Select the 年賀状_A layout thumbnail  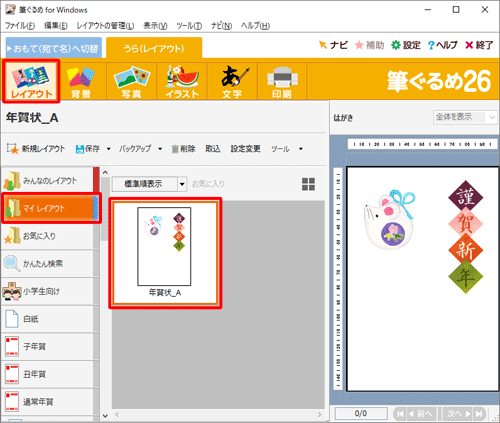pos(165,253)
